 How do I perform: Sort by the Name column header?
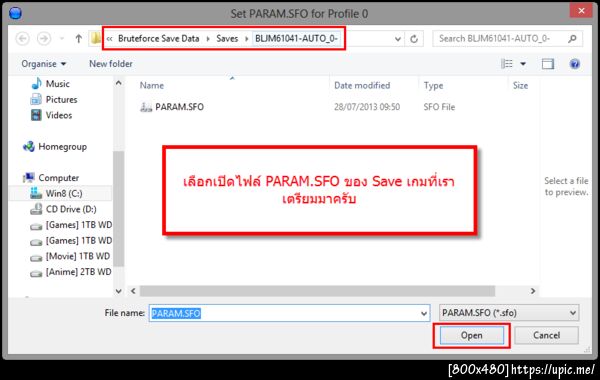pos(152,85)
